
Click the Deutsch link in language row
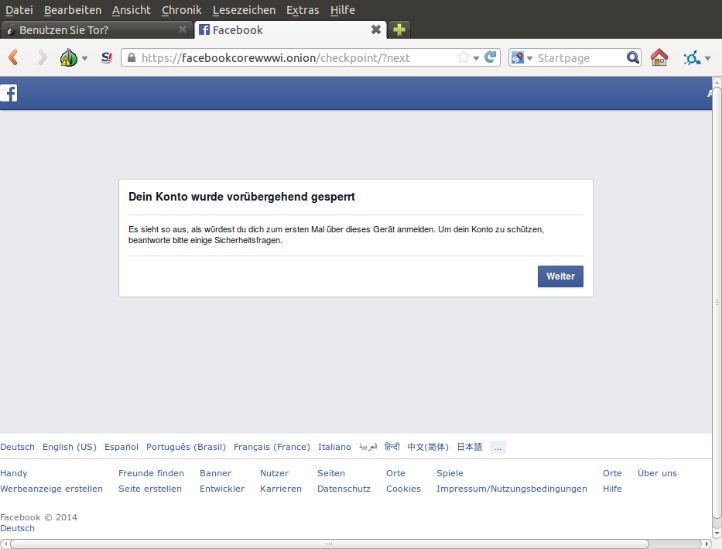[17, 447]
